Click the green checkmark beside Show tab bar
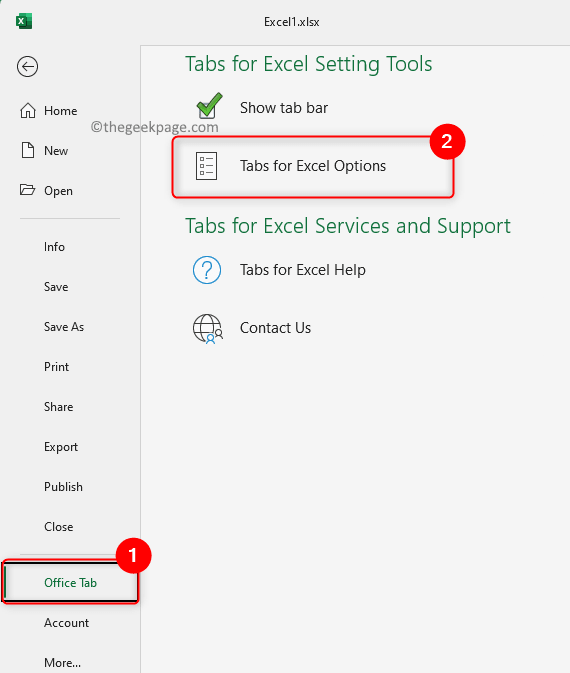570x673 pixels. [x=209, y=106]
